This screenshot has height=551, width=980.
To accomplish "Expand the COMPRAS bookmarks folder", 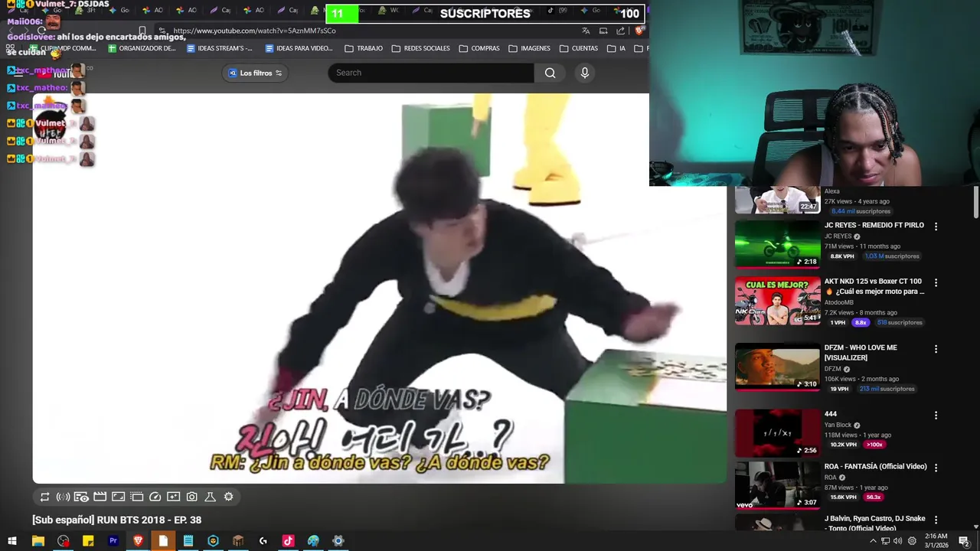I will (479, 48).
